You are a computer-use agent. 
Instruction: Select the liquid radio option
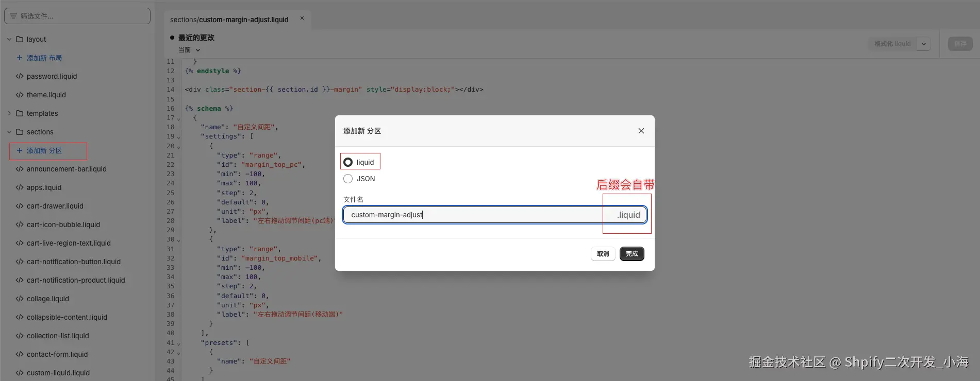coord(348,162)
